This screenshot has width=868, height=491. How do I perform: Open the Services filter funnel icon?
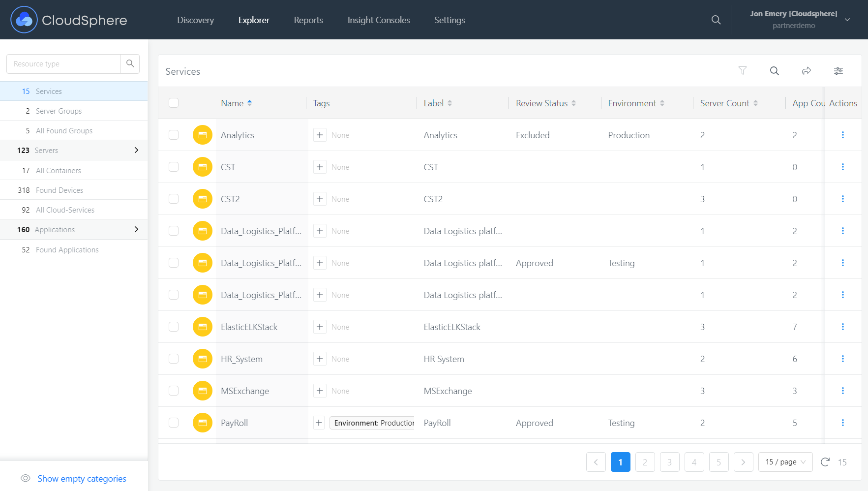point(743,71)
